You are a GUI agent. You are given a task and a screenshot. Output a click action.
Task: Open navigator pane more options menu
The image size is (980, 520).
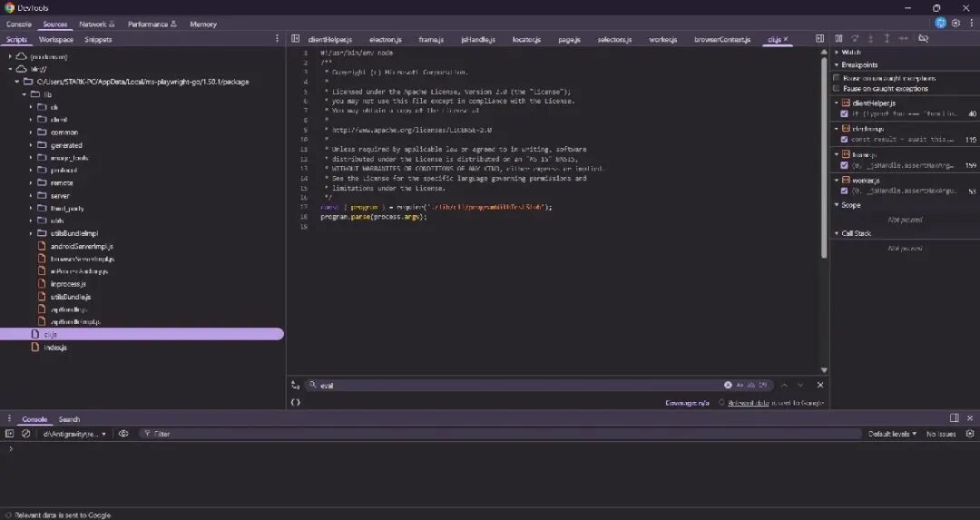[x=277, y=39]
